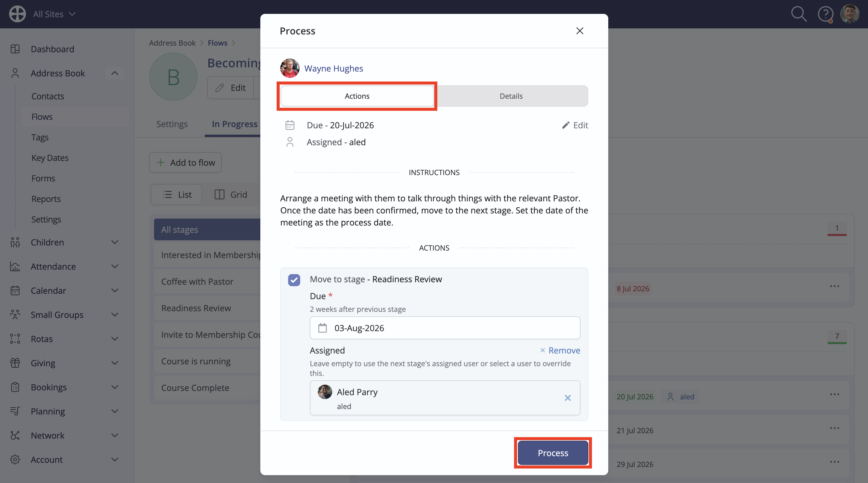Click the Flows breadcrumb link
This screenshot has height=483, width=868.
(x=217, y=43)
